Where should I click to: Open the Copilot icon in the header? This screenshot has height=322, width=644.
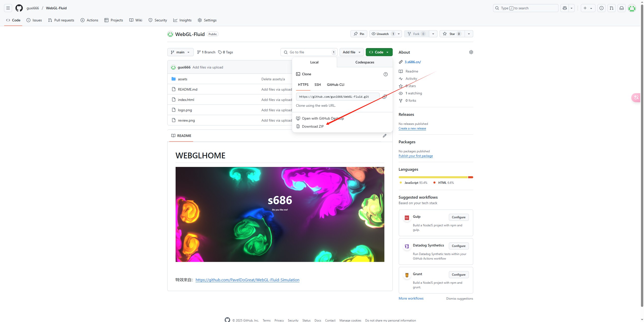(x=565, y=8)
